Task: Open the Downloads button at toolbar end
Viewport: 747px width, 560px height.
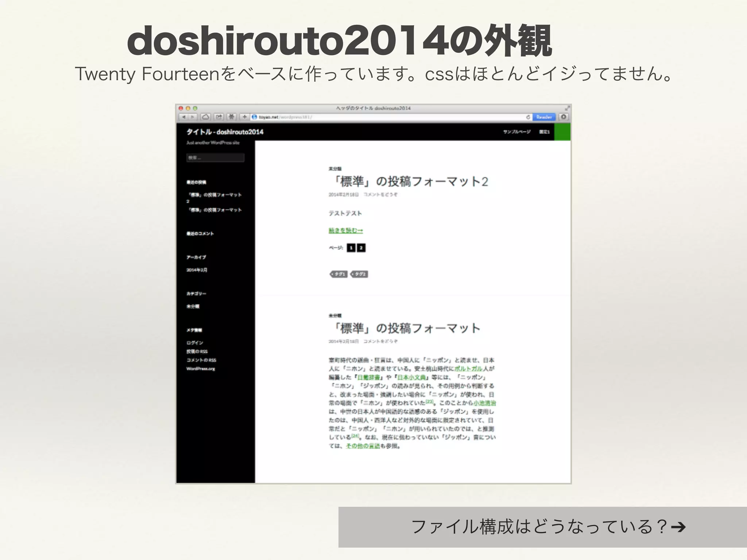Action: [564, 117]
